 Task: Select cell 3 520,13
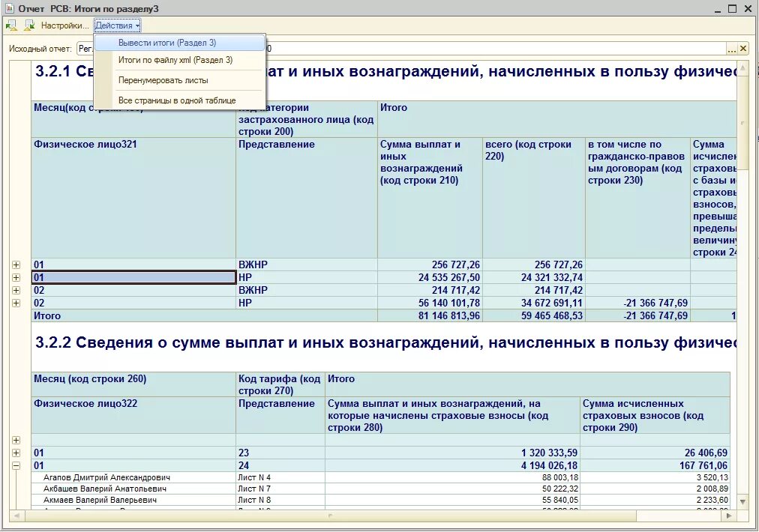tap(655, 477)
